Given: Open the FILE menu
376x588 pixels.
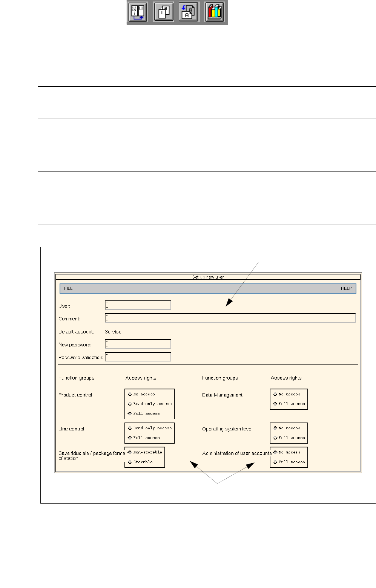Looking at the screenshot, I should tap(68, 288).
